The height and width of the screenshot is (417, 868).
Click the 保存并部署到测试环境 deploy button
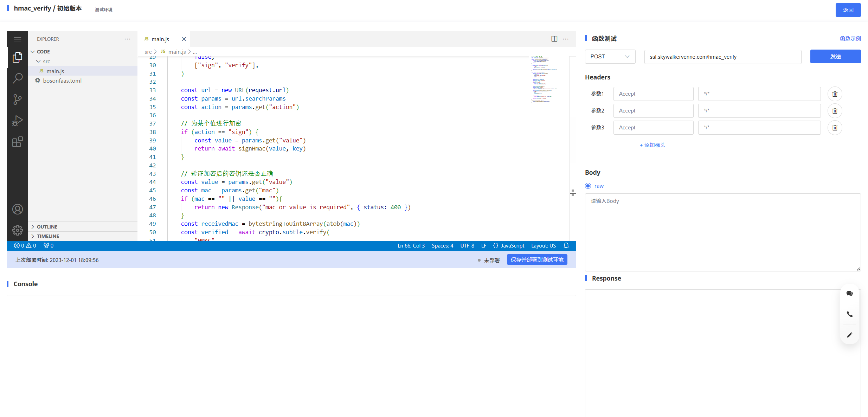pos(537,260)
